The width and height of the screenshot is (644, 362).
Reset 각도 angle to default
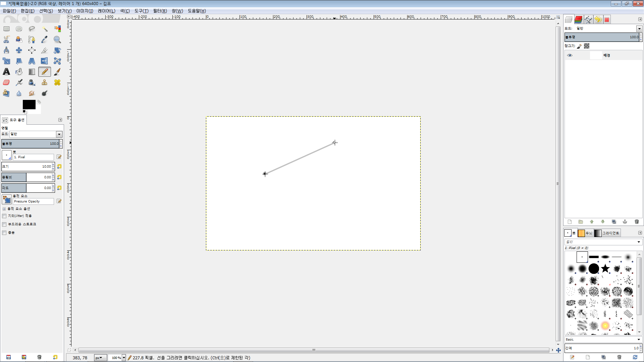point(59,188)
